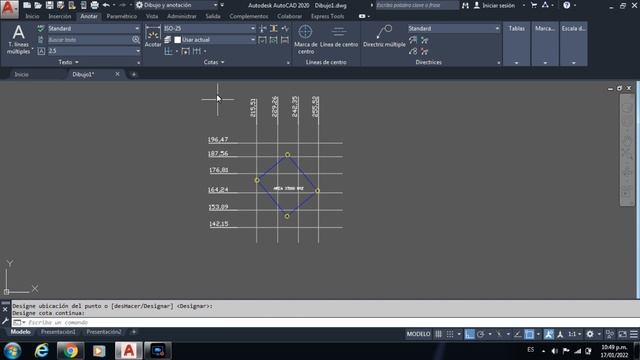
Task: Click the Undo arrow in quick access
Action: pyautogui.click(x=106, y=5)
